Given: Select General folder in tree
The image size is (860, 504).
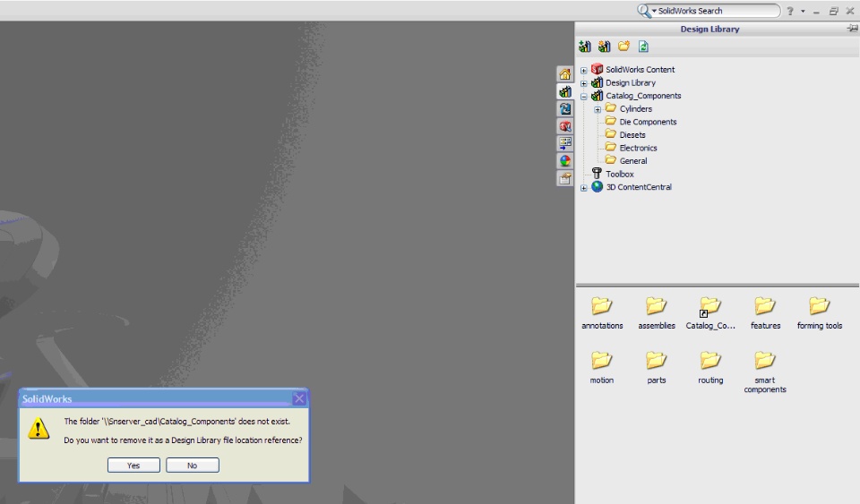Looking at the screenshot, I should point(633,161).
